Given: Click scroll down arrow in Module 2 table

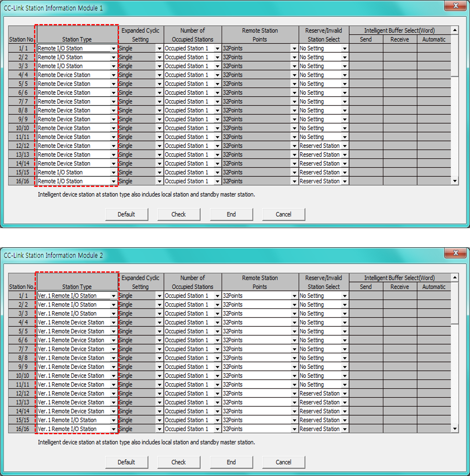Looking at the screenshot, I should coord(455,429).
